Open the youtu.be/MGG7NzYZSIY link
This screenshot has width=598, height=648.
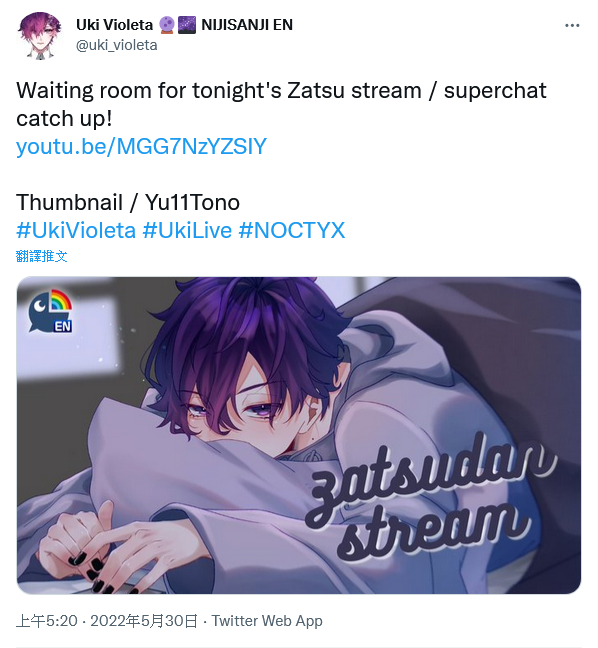click(x=141, y=146)
